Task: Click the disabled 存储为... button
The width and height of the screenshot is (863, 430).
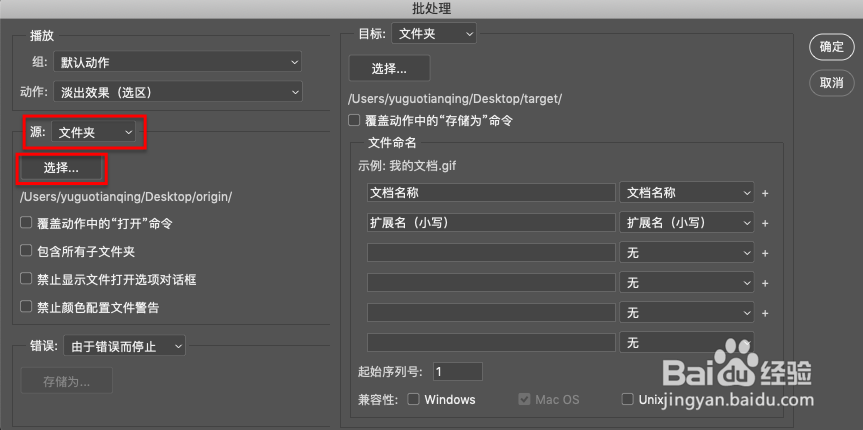Action: tap(67, 381)
